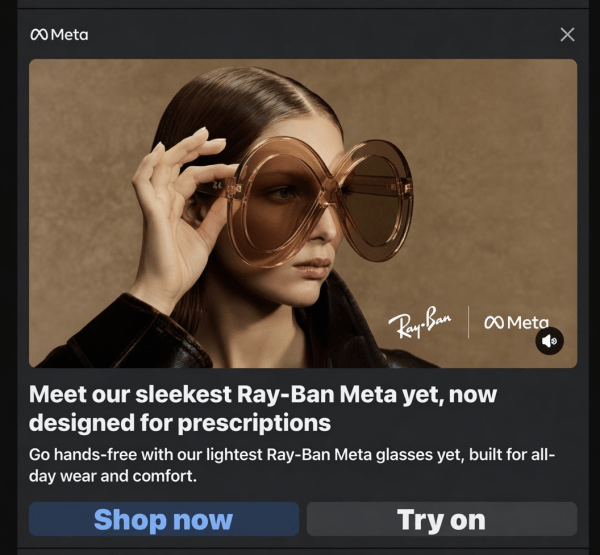Click the Meta wordmark in the header
The height and width of the screenshot is (555, 600).
coord(70,35)
